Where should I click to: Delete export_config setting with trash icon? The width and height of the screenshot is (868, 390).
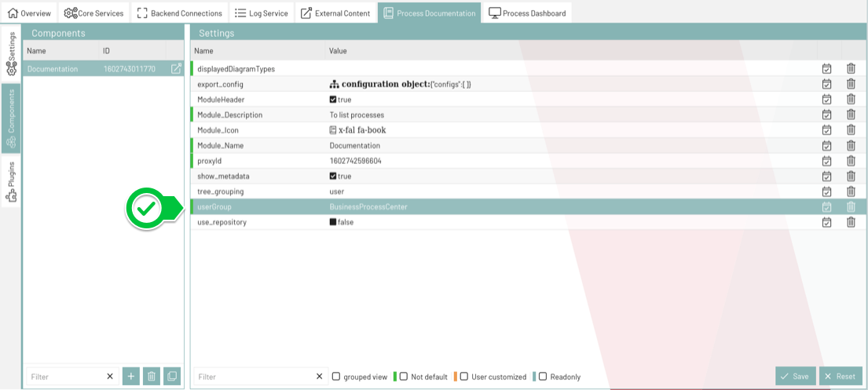pos(851,84)
